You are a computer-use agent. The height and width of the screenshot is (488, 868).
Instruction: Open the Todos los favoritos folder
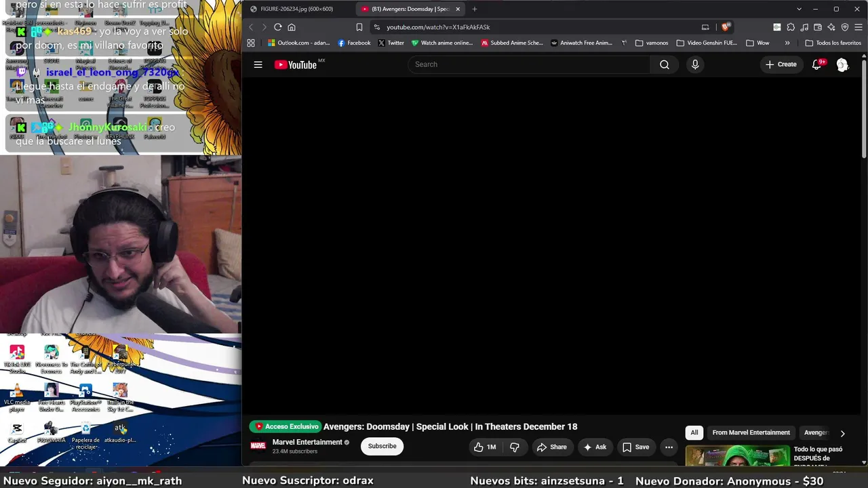[x=833, y=43]
